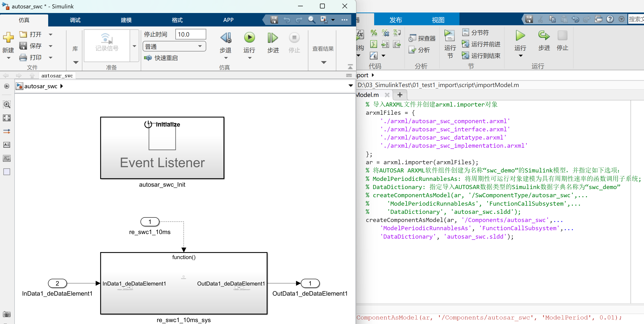Click the Image tool in the left palette
The width and height of the screenshot is (644, 324).
(x=7, y=158)
